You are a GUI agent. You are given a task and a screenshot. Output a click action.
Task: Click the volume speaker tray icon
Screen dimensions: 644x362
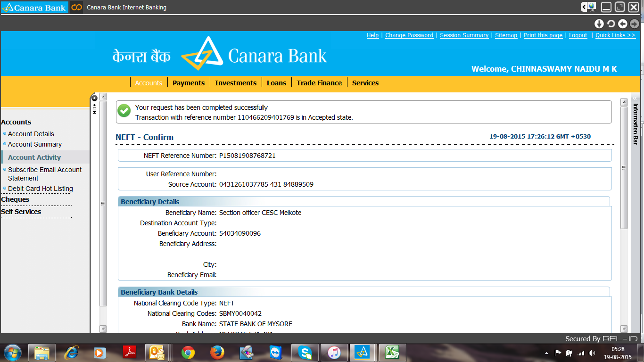[x=592, y=353]
